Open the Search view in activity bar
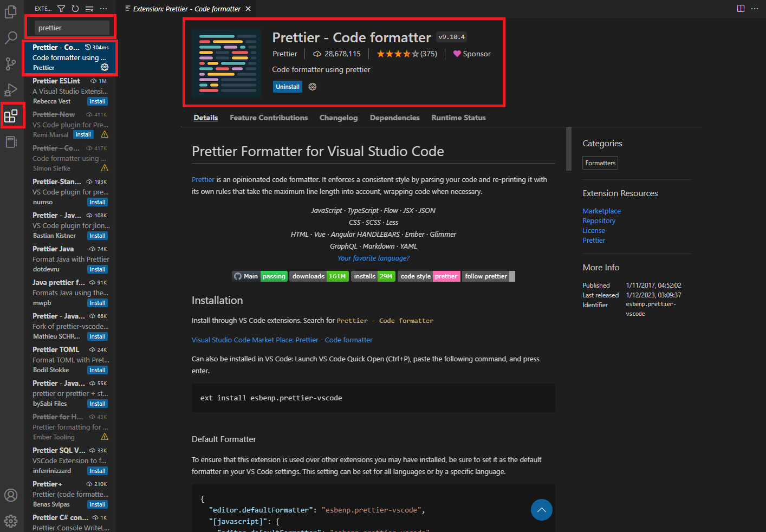 11,37
